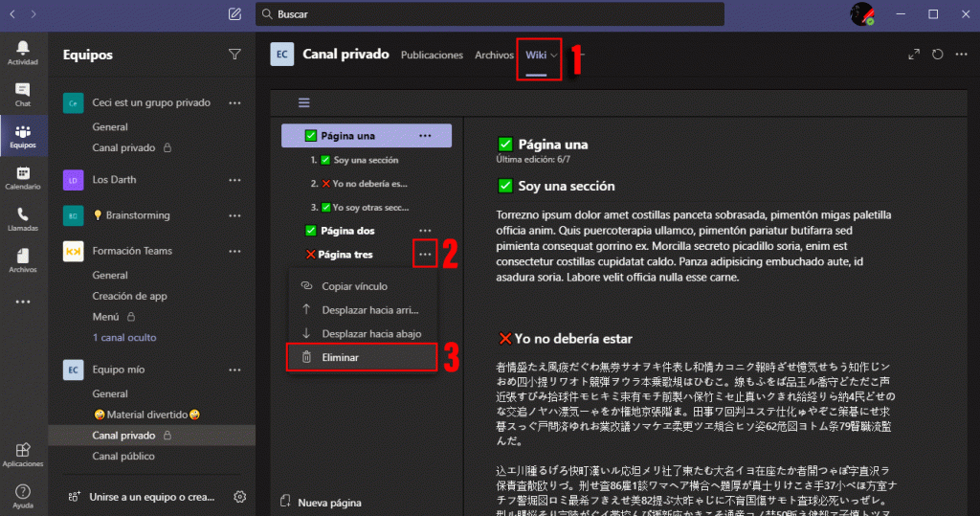This screenshot has height=516, width=980.
Task: Go back with the left arrow
Action: pos(12,13)
